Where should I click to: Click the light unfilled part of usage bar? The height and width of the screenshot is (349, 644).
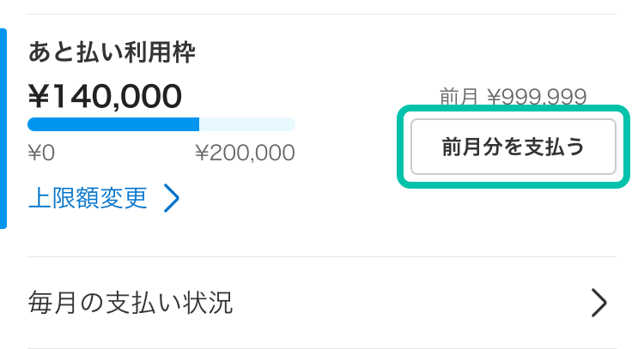click(x=247, y=124)
